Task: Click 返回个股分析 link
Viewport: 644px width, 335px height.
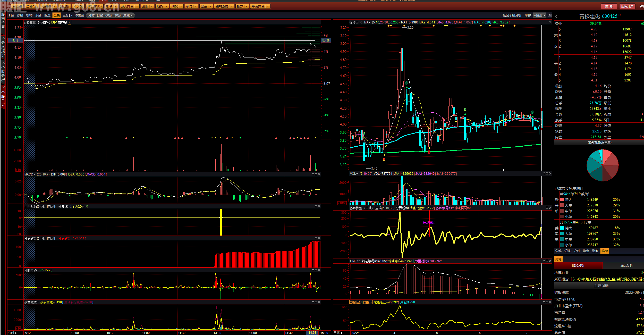Action: [x=512, y=15]
